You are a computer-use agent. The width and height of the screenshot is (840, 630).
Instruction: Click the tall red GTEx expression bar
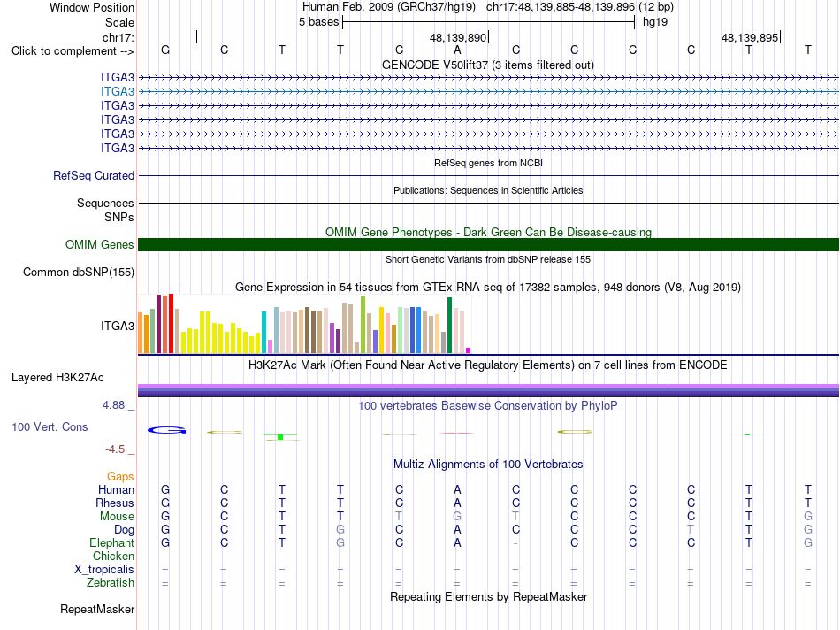coord(171,323)
